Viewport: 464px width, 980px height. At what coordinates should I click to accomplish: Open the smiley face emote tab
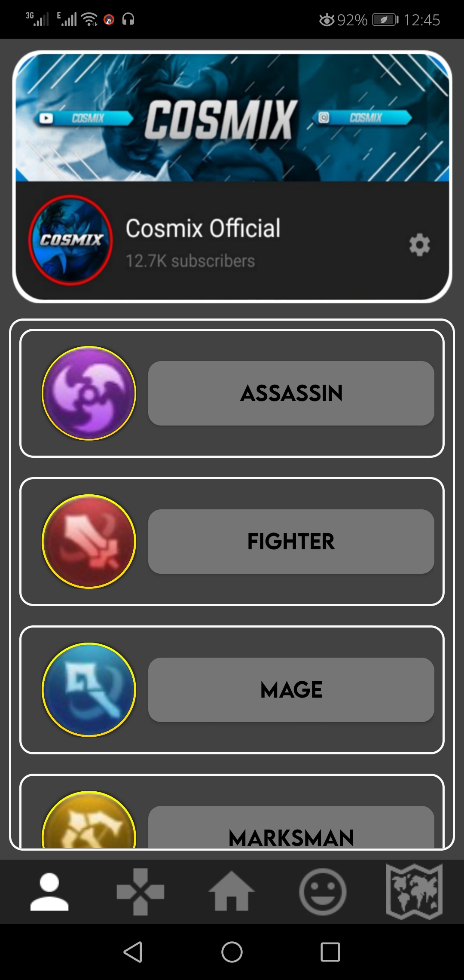[x=323, y=892]
